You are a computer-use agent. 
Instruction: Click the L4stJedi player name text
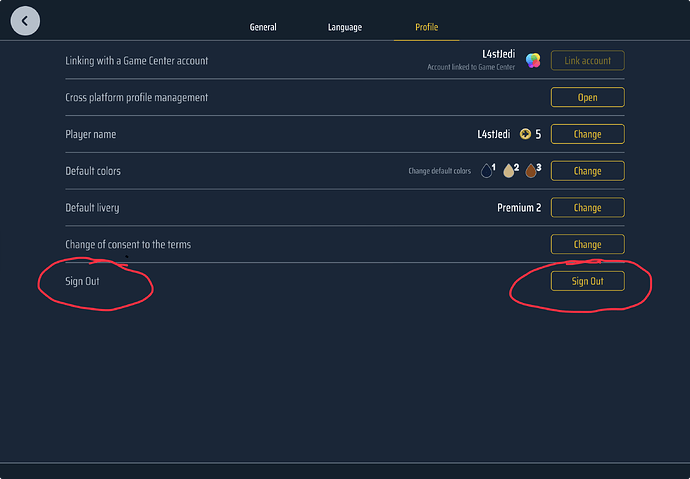pyautogui.click(x=494, y=134)
